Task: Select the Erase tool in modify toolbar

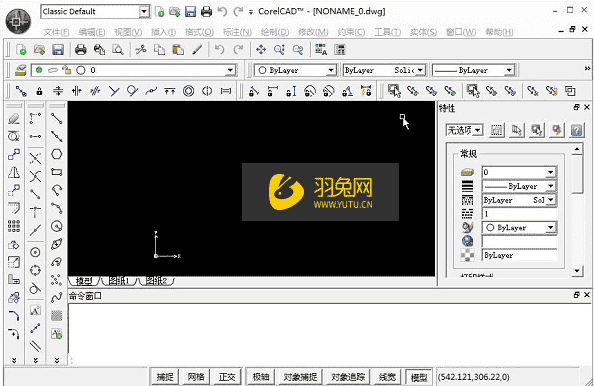Action: coord(14,119)
